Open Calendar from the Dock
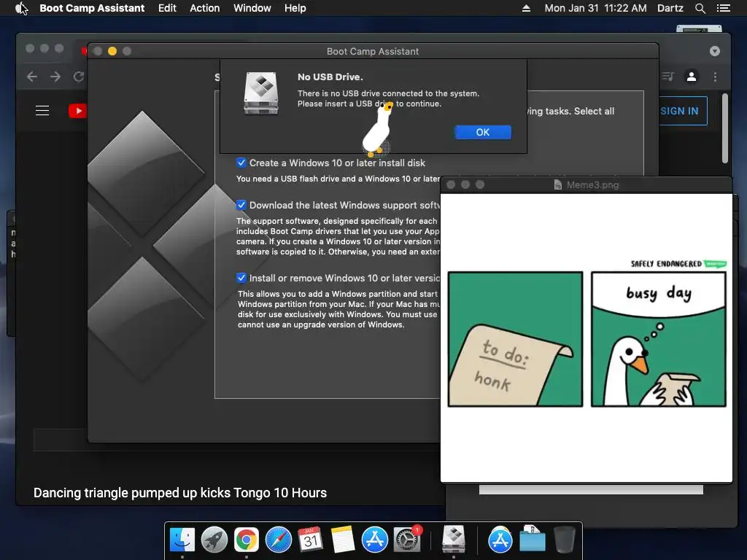The image size is (747, 560). pyautogui.click(x=311, y=540)
